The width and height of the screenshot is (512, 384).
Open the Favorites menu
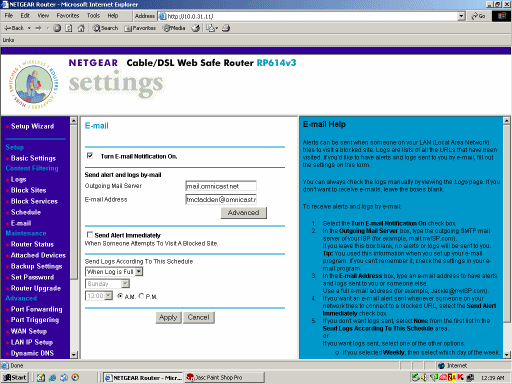[x=68, y=16]
